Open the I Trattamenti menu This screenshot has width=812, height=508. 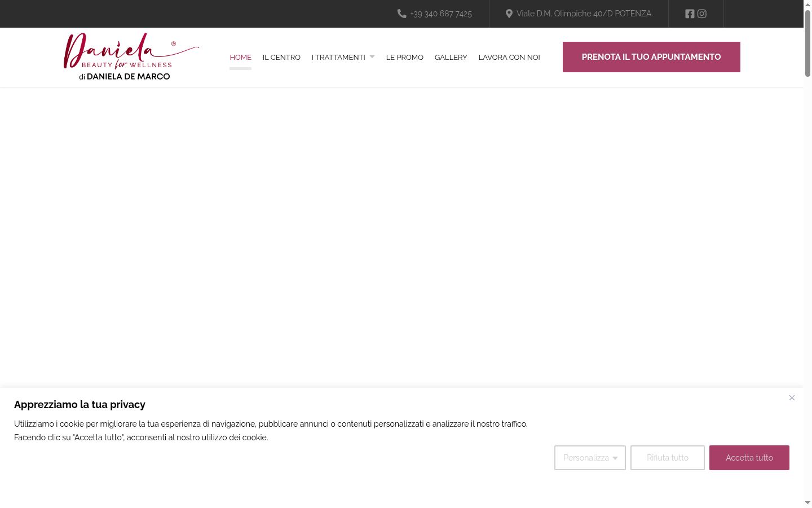click(x=338, y=57)
